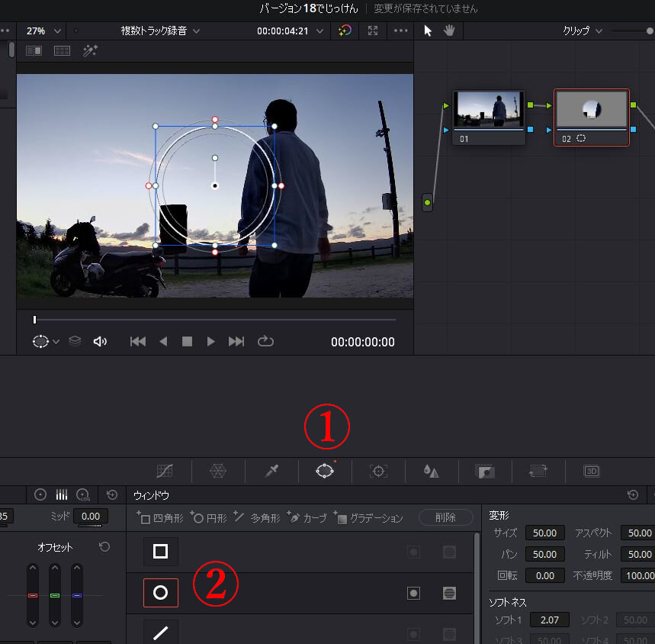The height and width of the screenshot is (644, 655).
Task: Switch to primaries log mode icon
Action: [83, 494]
